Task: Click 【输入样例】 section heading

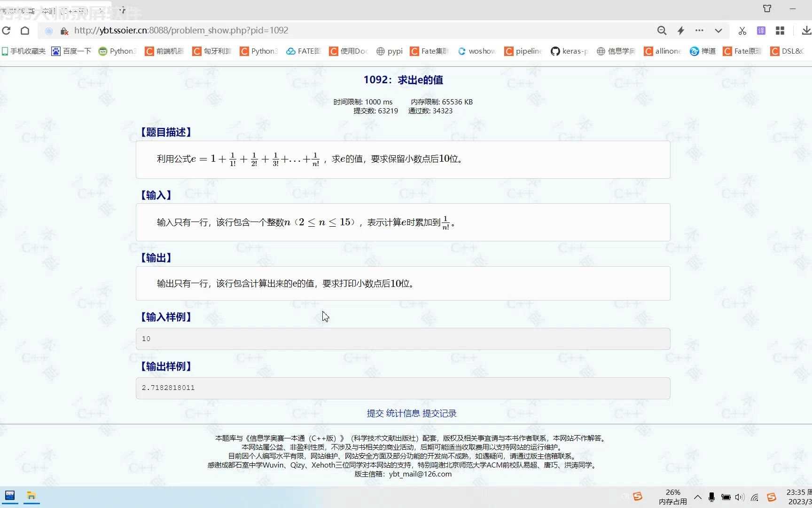Action: [166, 317]
